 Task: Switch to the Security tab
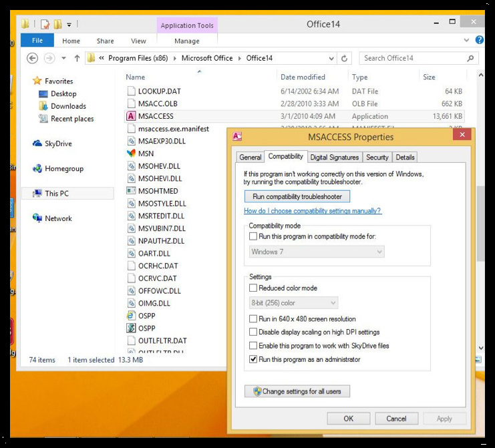tap(377, 157)
